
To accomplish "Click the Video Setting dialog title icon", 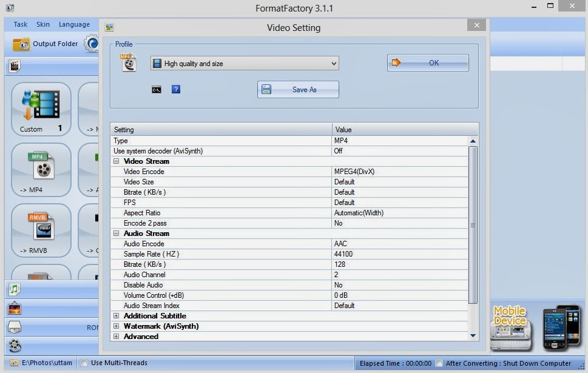I will (109, 27).
